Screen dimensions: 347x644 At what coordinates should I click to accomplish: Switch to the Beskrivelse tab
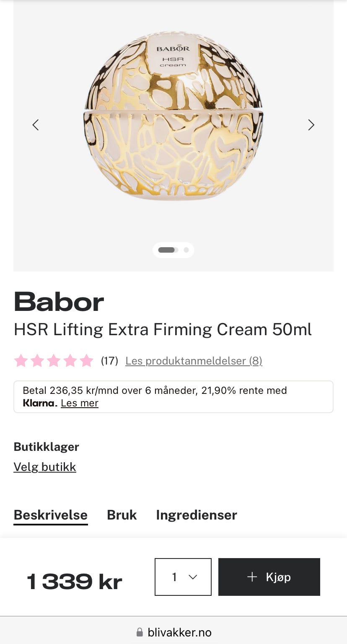pyautogui.click(x=51, y=515)
